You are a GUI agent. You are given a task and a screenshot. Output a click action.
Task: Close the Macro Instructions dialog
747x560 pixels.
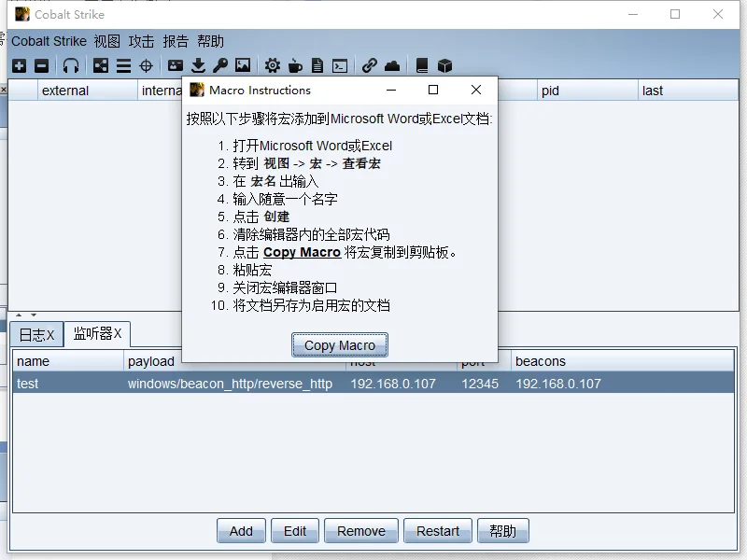pos(476,90)
